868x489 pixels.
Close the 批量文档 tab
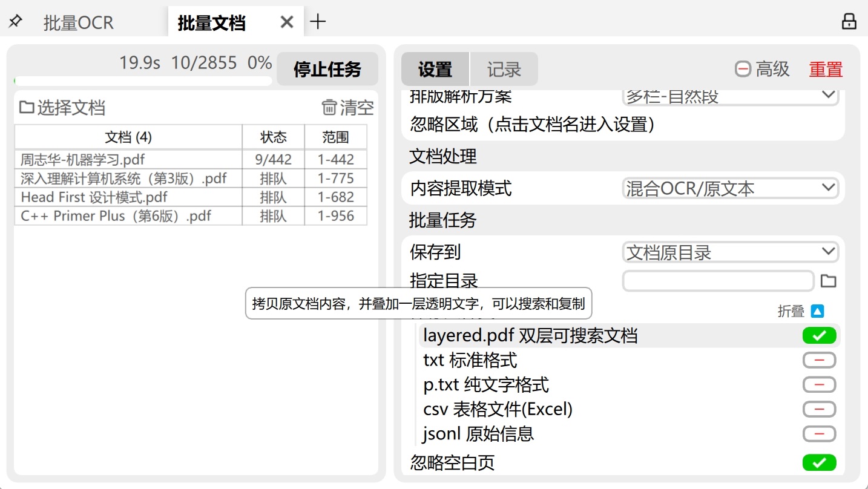tap(287, 22)
